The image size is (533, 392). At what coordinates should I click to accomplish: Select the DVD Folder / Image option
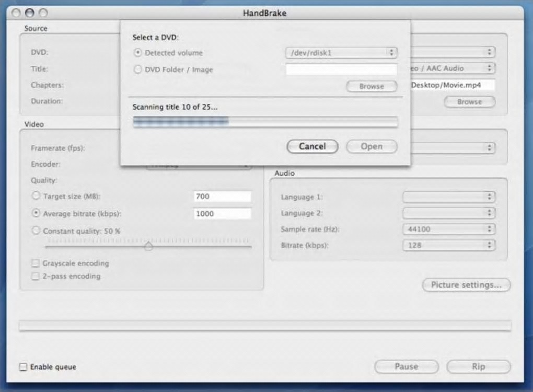[137, 70]
